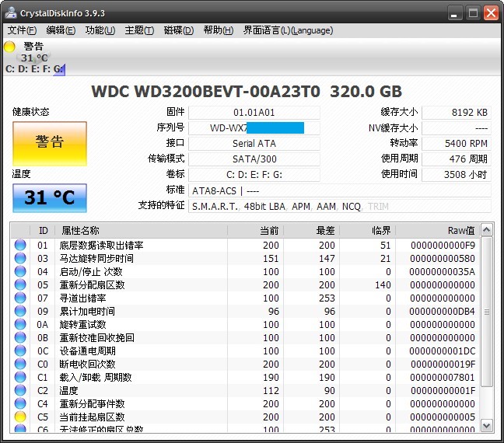Viewport: 504px width, 443px height.
Task: Click raw value 000000007801
Action: (443, 377)
